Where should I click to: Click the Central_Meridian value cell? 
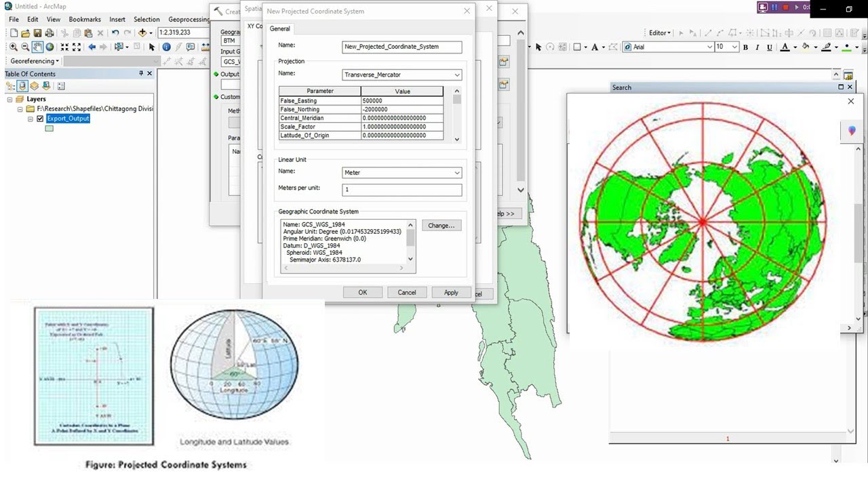(x=402, y=118)
